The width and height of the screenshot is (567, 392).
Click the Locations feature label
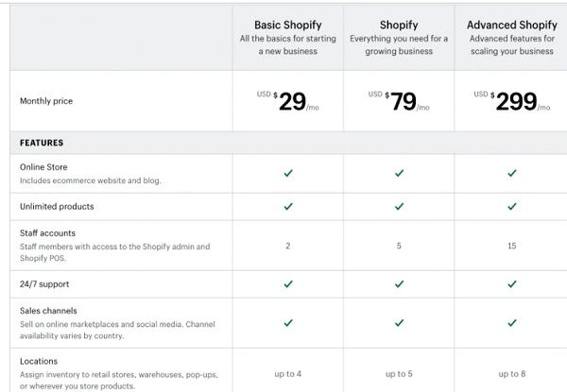tap(39, 361)
